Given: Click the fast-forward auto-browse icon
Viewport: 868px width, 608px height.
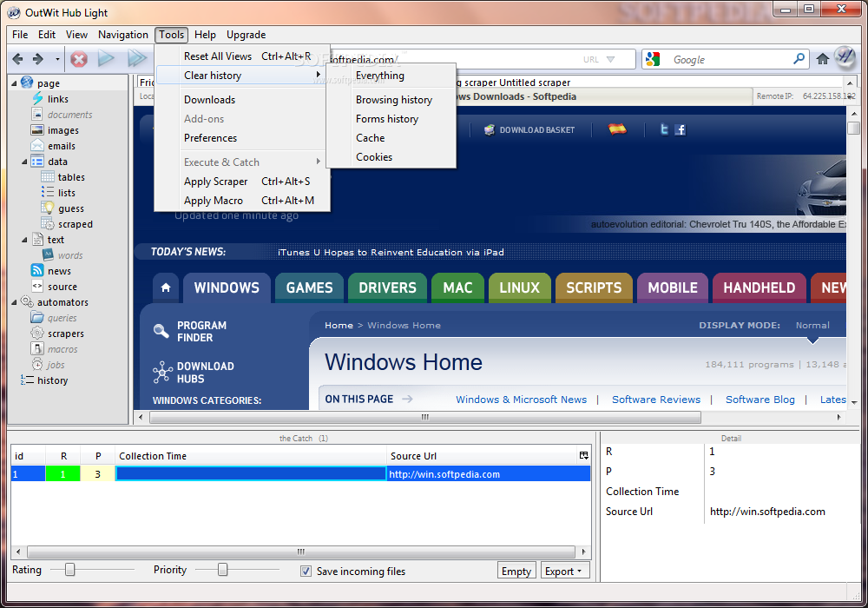Looking at the screenshot, I should pos(137,58).
